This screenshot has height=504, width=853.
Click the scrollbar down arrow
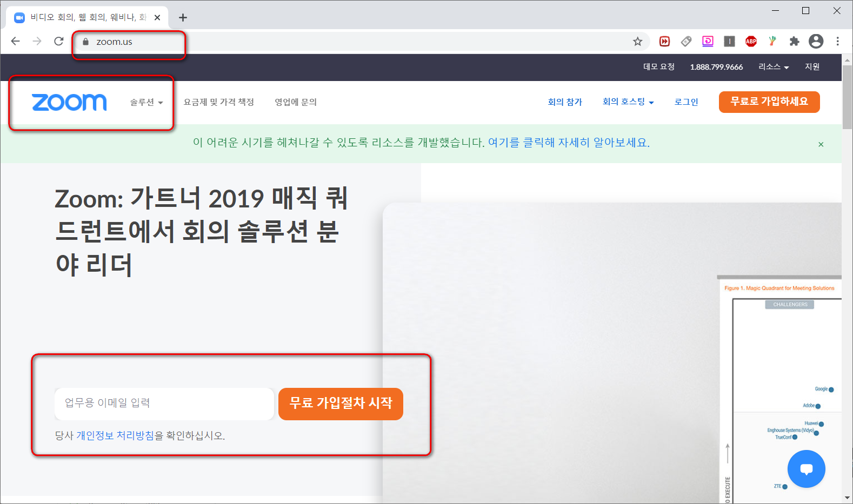(x=847, y=498)
